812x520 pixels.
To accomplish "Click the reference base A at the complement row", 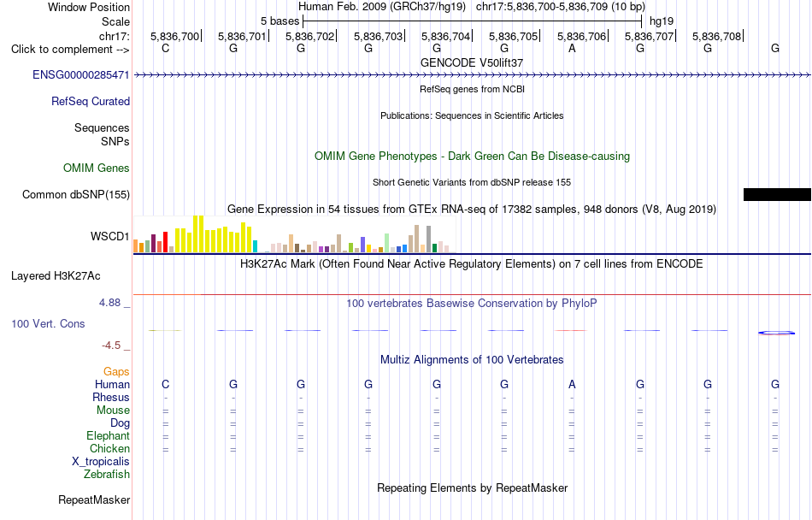I will click(572, 49).
